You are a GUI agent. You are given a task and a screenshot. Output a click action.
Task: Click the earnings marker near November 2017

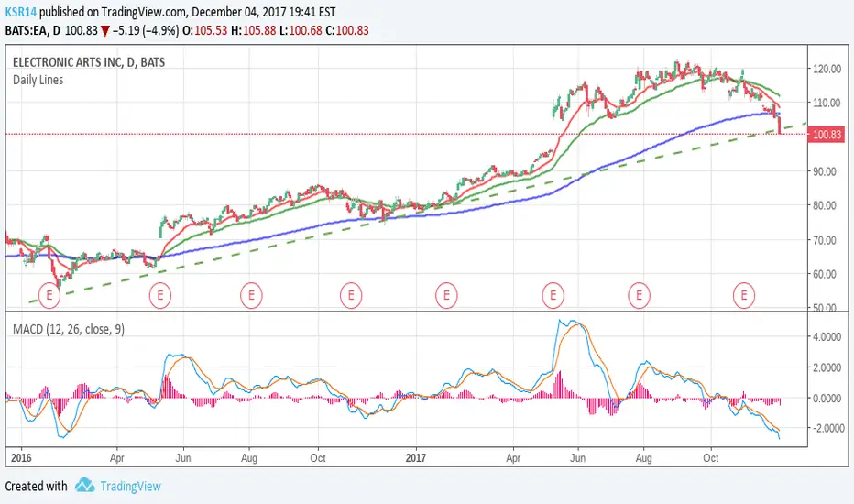[x=743, y=296]
